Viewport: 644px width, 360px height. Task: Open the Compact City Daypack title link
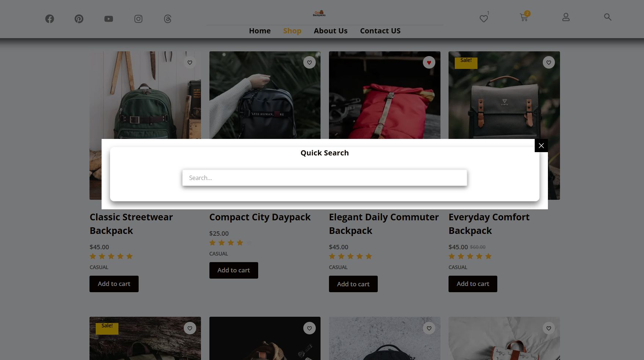(260, 217)
